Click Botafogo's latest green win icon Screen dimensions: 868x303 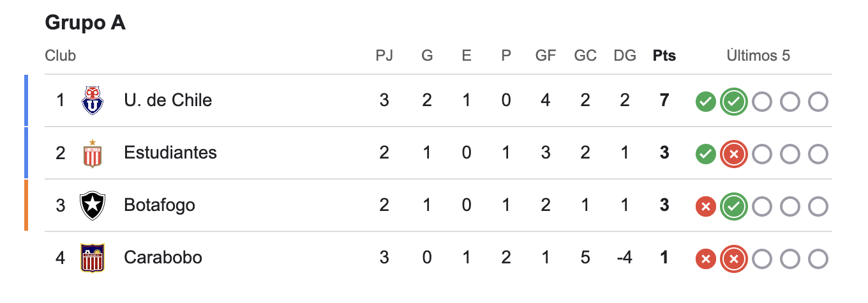coord(733,206)
